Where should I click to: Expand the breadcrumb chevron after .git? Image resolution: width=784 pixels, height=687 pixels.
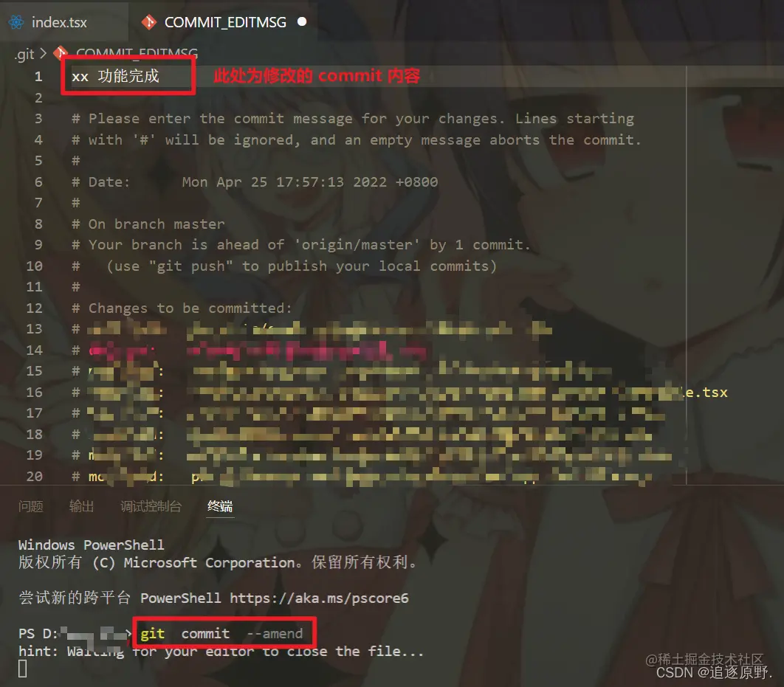pyautogui.click(x=43, y=52)
